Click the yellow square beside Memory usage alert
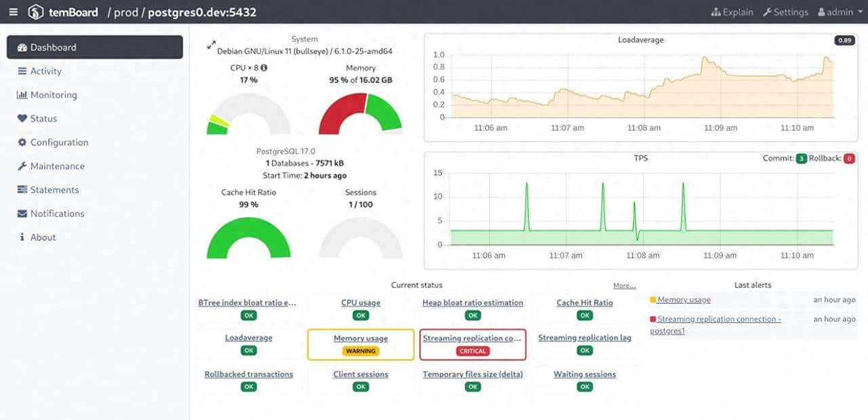868x420 pixels. [653, 300]
